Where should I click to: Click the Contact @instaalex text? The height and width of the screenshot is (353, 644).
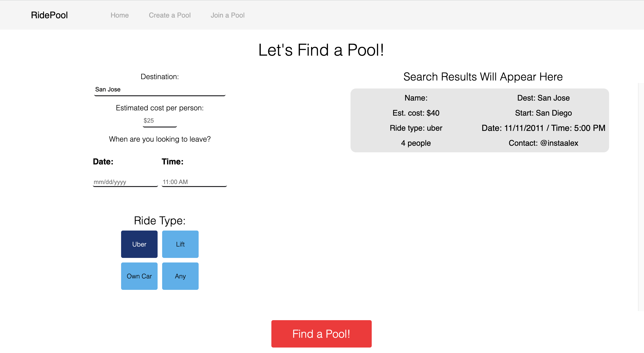(543, 143)
